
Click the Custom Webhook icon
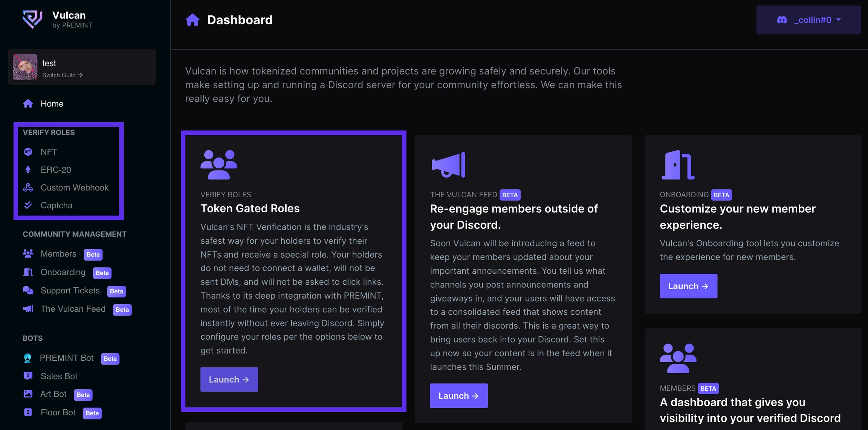pyautogui.click(x=28, y=188)
